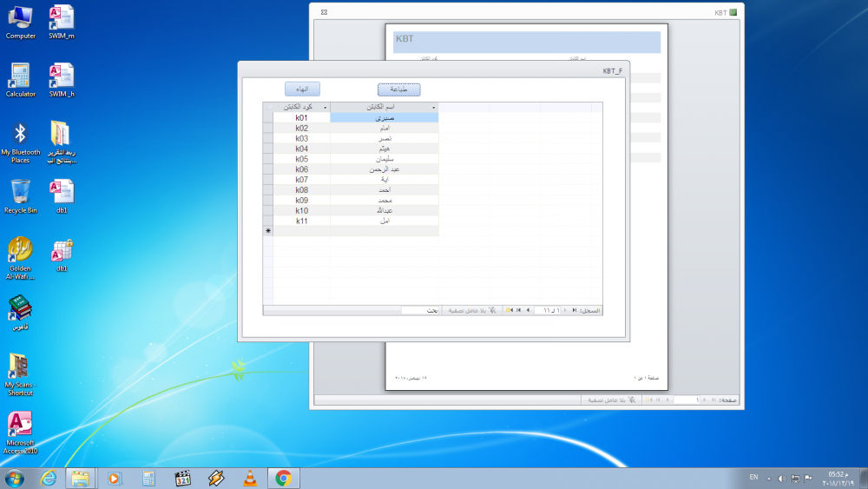This screenshot has height=489, width=868.
Task: Open the Calculator desktop icon
Action: [x=20, y=78]
